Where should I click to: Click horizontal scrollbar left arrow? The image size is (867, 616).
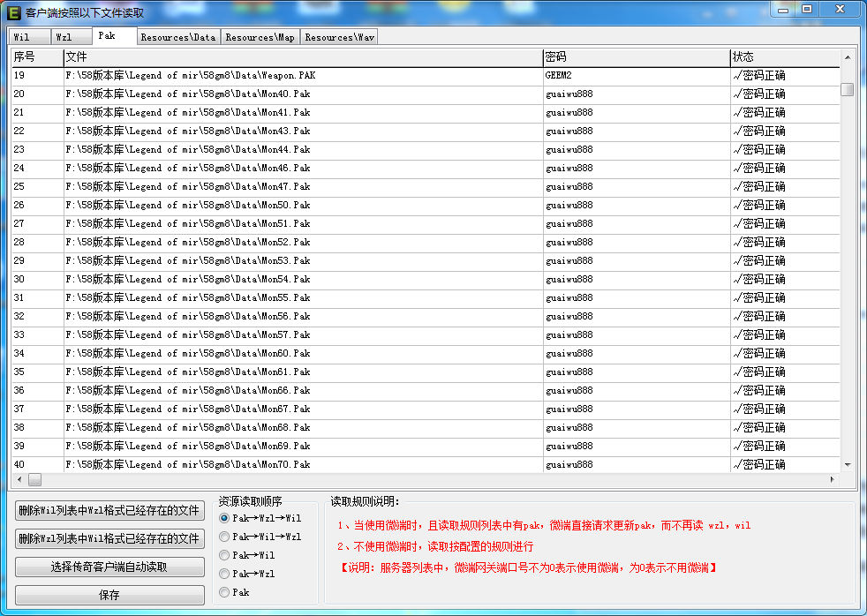[17, 479]
